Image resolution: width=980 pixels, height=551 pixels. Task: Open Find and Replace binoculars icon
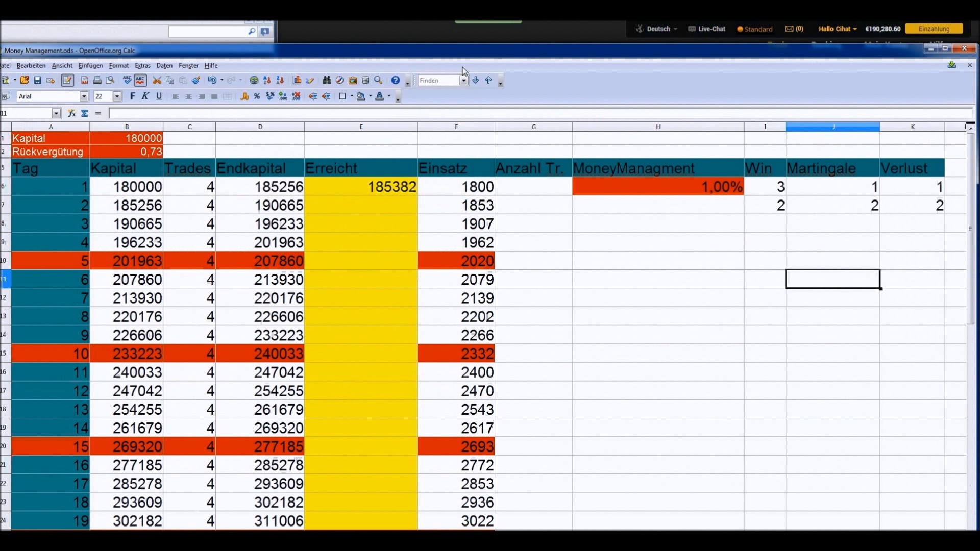click(327, 80)
